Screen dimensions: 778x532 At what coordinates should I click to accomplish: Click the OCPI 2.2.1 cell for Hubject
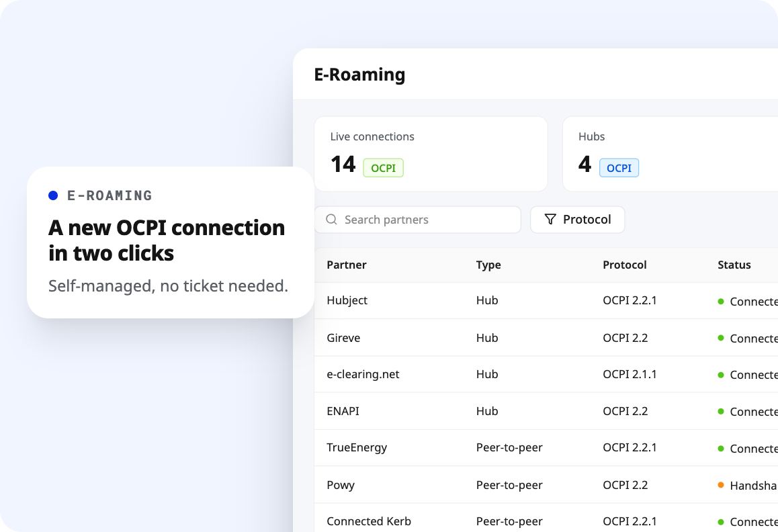pyautogui.click(x=630, y=300)
